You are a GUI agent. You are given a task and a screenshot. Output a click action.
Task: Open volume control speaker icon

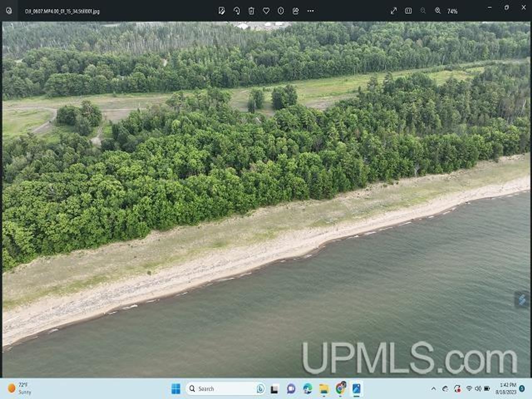coord(478,389)
